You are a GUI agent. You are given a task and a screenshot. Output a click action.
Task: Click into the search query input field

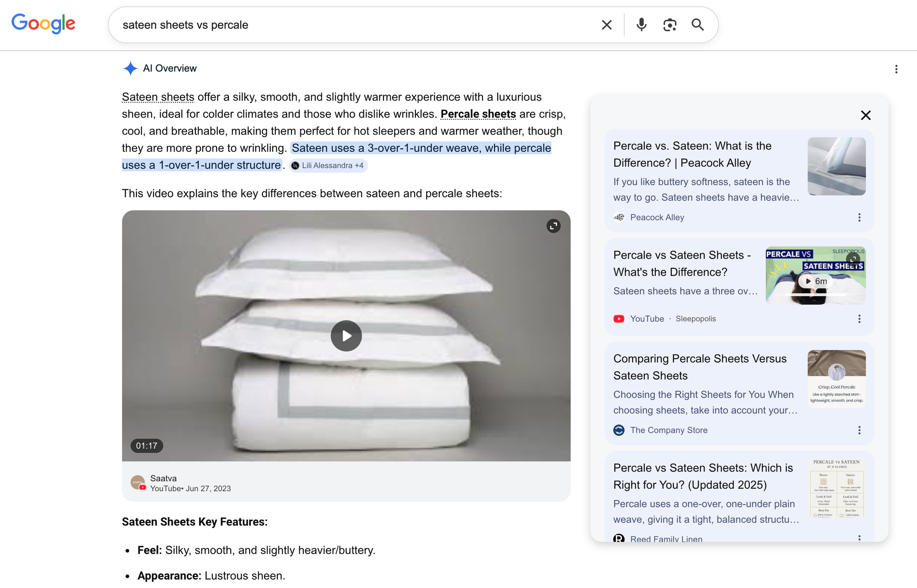point(344,25)
